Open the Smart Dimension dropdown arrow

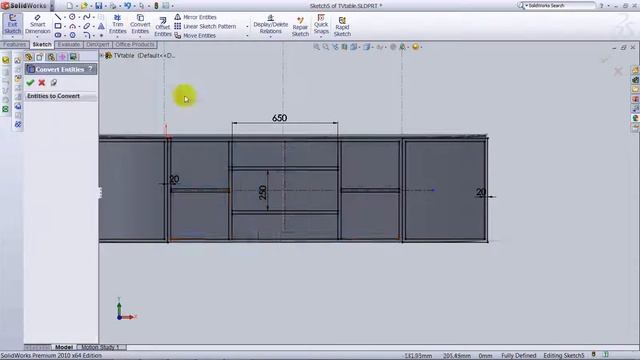click(37, 36)
